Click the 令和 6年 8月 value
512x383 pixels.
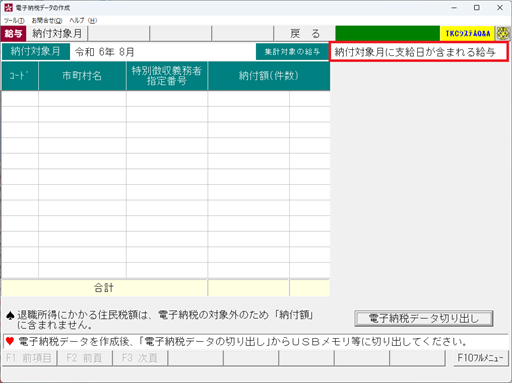[104, 52]
